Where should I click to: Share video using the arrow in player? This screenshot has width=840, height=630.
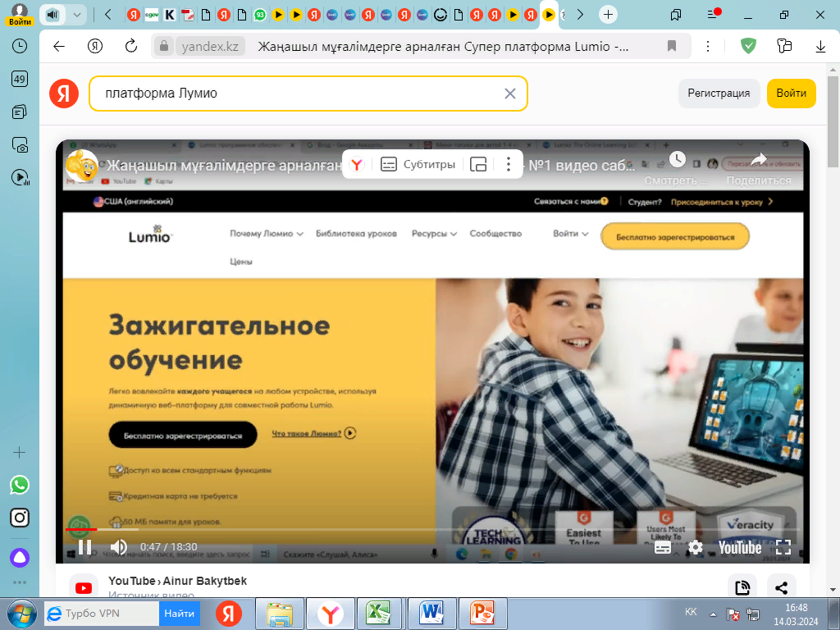tap(759, 159)
